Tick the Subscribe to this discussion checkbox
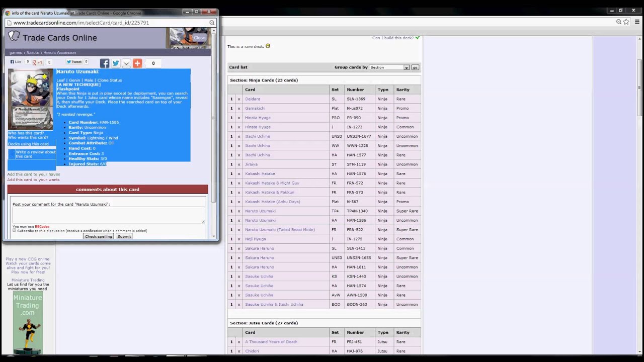Viewport: 644px width, 362px height. 15,231
